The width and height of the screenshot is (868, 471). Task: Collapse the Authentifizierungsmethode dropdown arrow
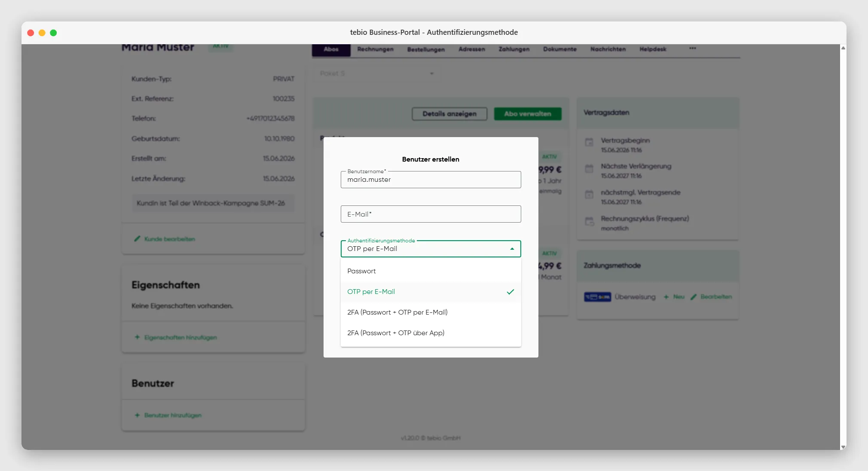(x=512, y=249)
